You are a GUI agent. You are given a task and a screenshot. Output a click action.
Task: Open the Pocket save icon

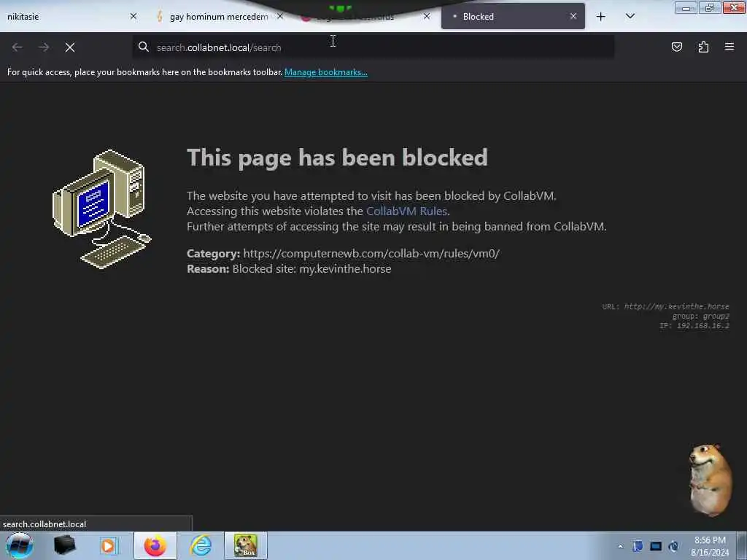[676, 47]
